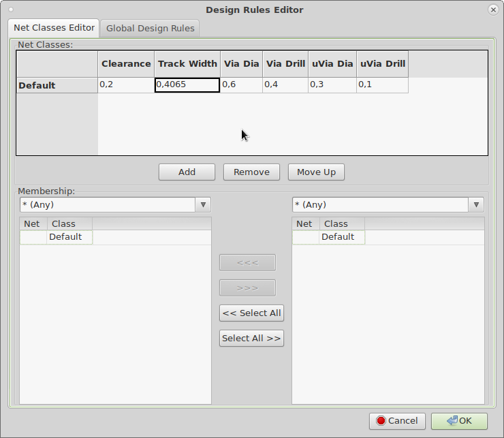The image size is (504, 438).
Task: Select the uVia Drill cell 0,1
Action: (383, 85)
